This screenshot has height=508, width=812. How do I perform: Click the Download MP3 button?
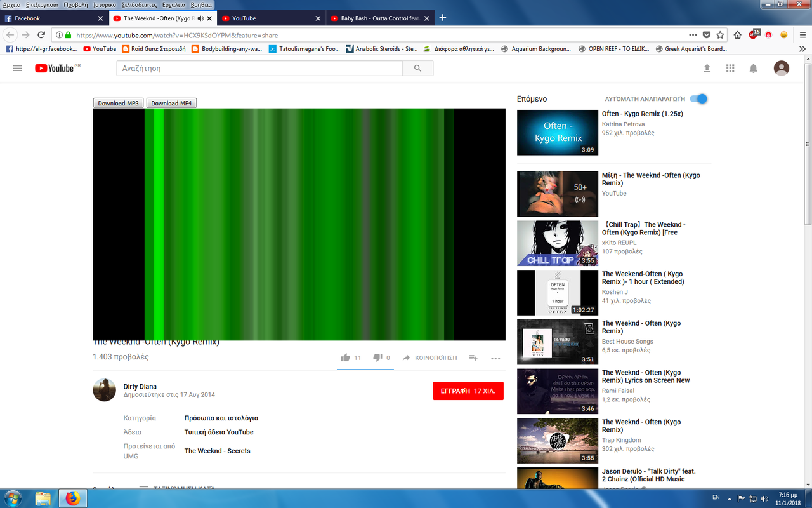119,103
